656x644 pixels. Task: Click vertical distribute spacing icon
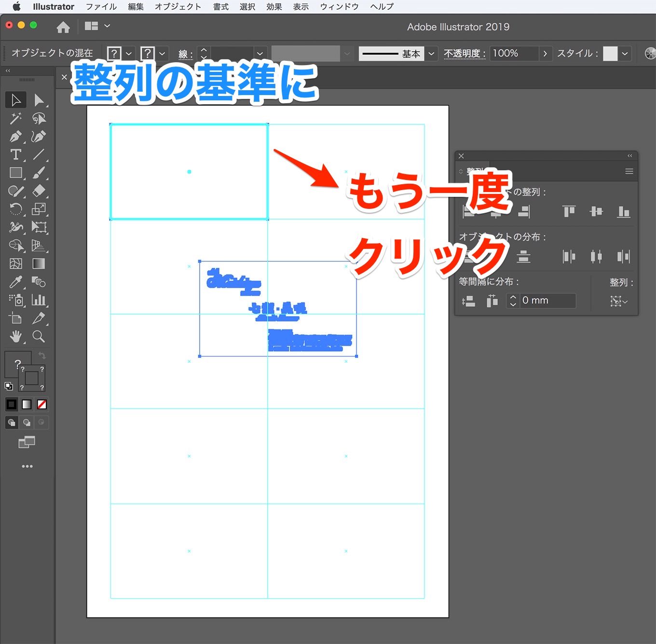point(468,301)
